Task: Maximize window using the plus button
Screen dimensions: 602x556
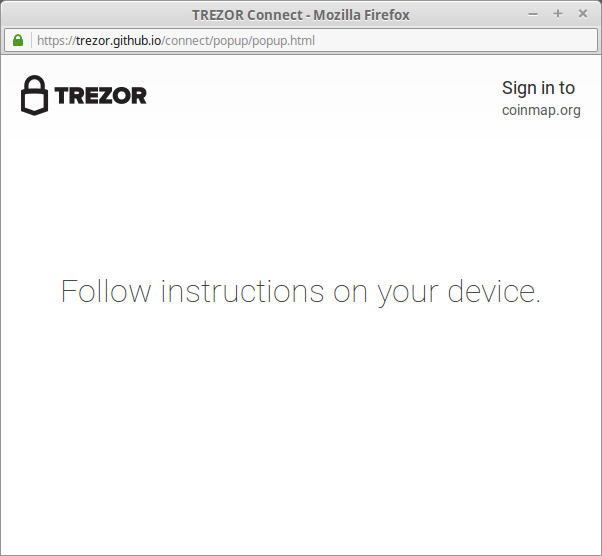Action: pos(558,14)
